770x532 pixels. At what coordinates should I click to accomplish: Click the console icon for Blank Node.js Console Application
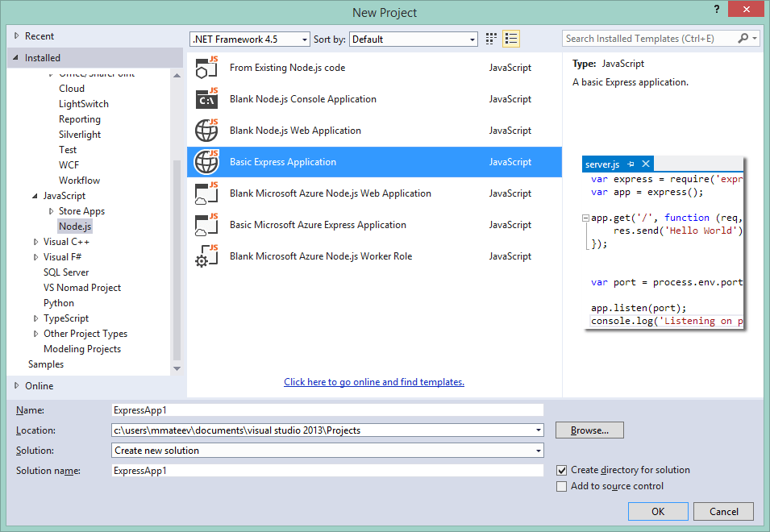(205, 98)
